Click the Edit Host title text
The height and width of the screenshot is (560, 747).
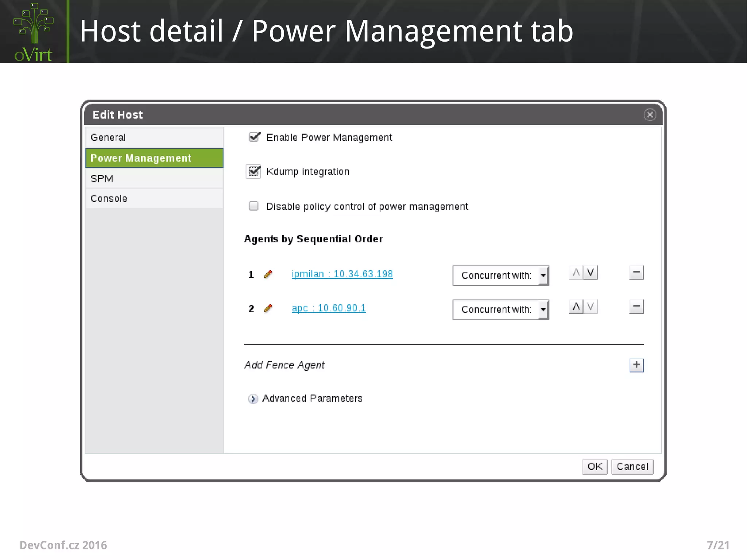(x=117, y=115)
